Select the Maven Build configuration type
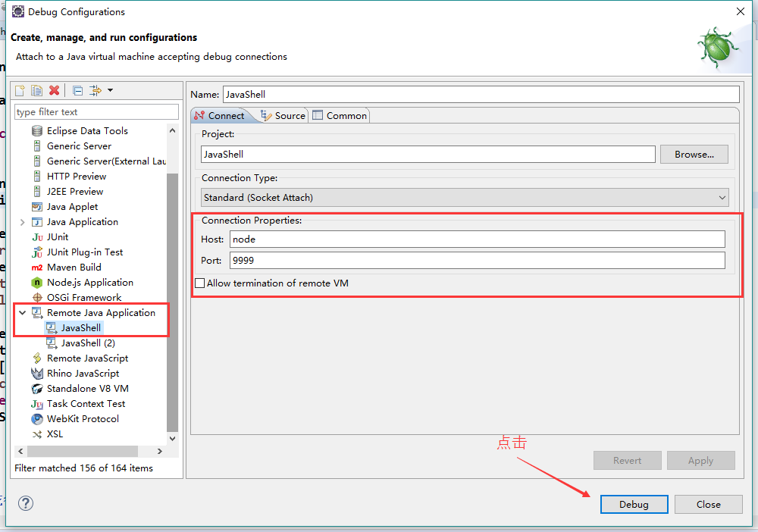The height and width of the screenshot is (532, 758). pyautogui.click(x=74, y=268)
